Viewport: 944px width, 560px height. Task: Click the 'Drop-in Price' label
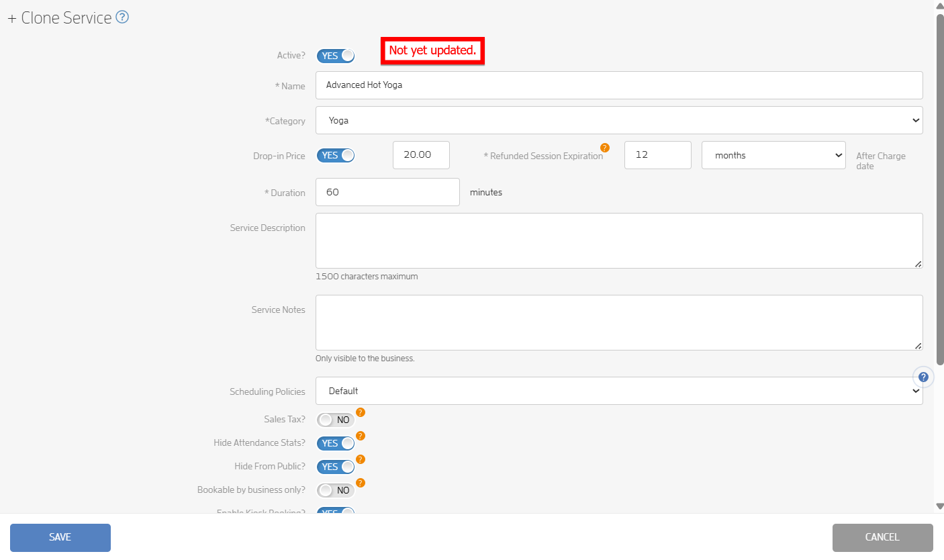[x=279, y=156]
